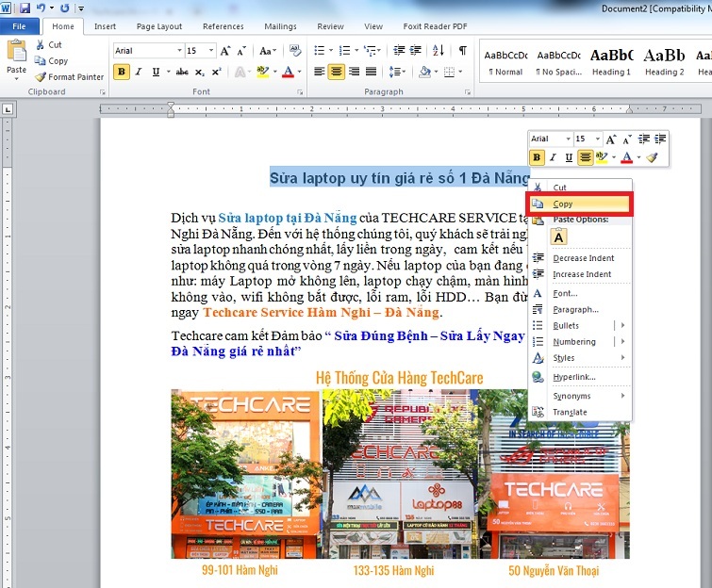712x588 pixels.
Task: Open the File tab
Action: point(19,26)
